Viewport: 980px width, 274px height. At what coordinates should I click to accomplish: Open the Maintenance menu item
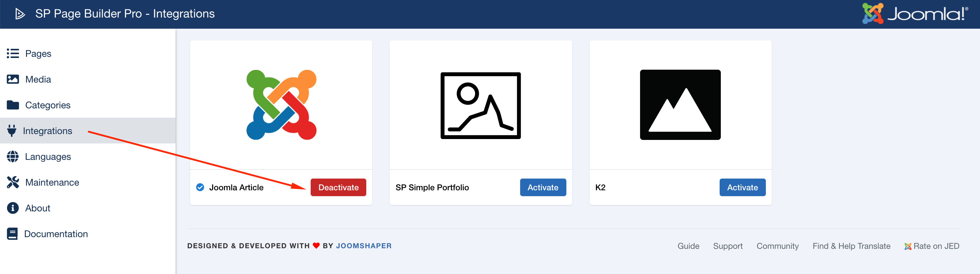(52, 182)
